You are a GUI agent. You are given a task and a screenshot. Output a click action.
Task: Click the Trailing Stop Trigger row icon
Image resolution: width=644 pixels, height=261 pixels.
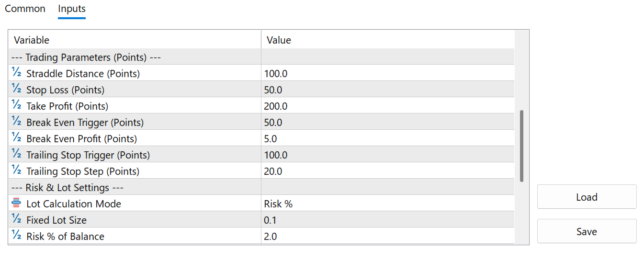tap(16, 155)
